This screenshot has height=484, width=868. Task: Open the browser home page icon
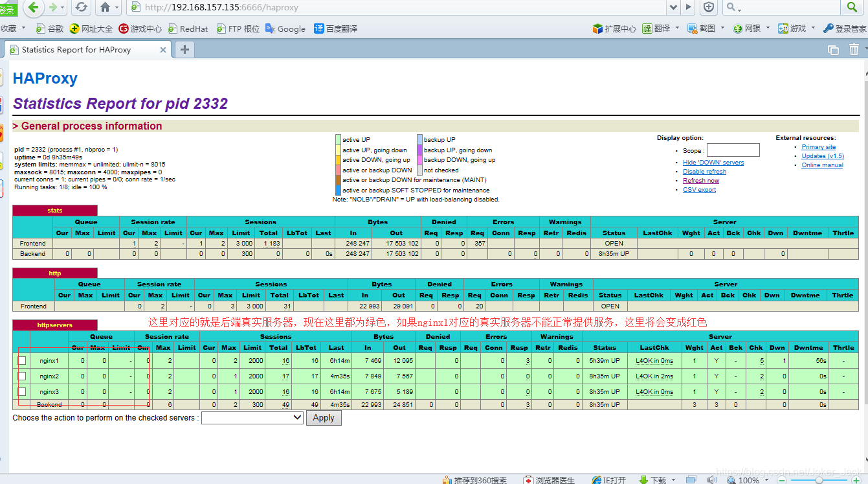pyautogui.click(x=106, y=7)
